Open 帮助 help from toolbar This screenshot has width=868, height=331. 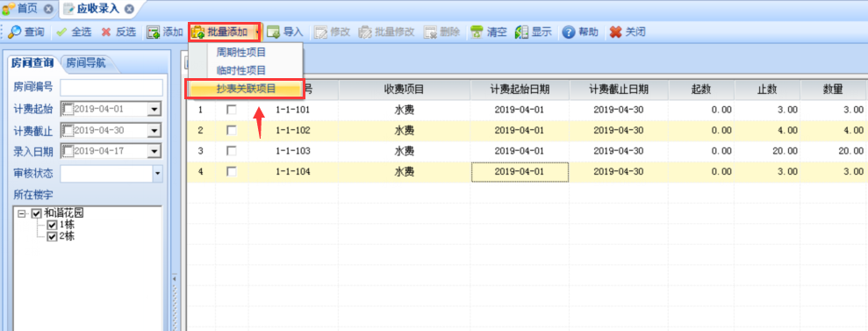pos(580,32)
